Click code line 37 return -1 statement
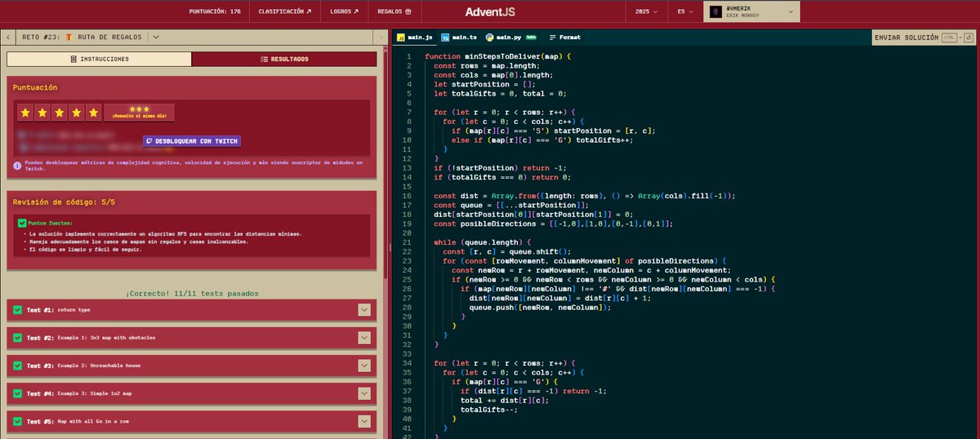 535,391
